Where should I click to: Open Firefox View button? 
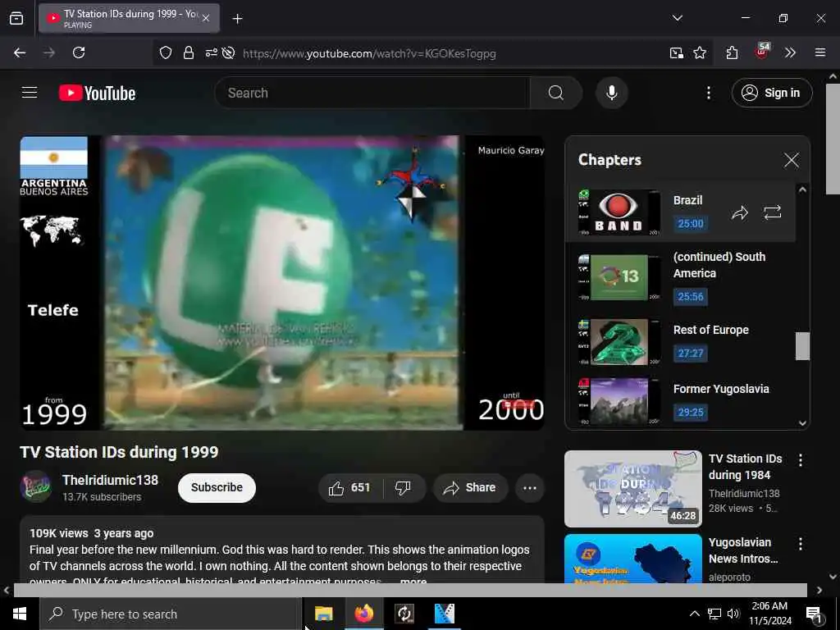click(x=16, y=18)
